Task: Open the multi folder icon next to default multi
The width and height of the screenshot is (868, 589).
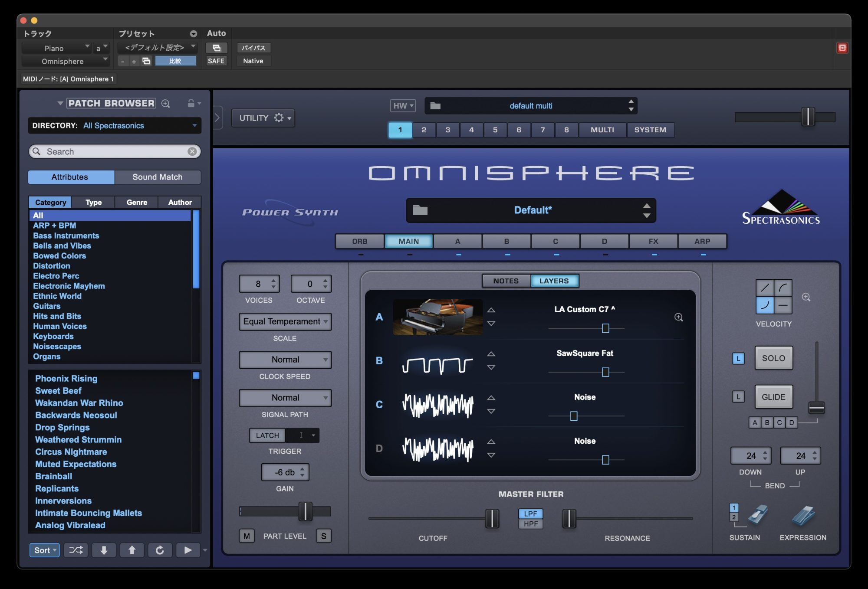Action: tap(435, 106)
